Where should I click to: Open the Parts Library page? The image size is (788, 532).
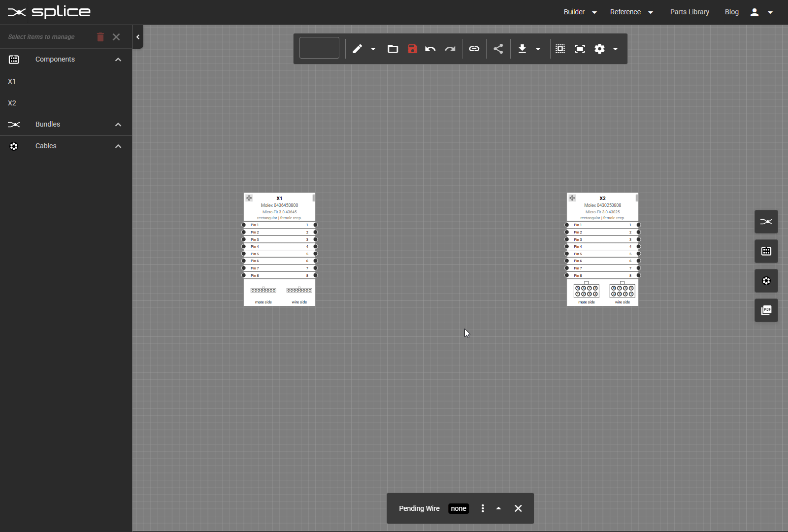point(689,12)
